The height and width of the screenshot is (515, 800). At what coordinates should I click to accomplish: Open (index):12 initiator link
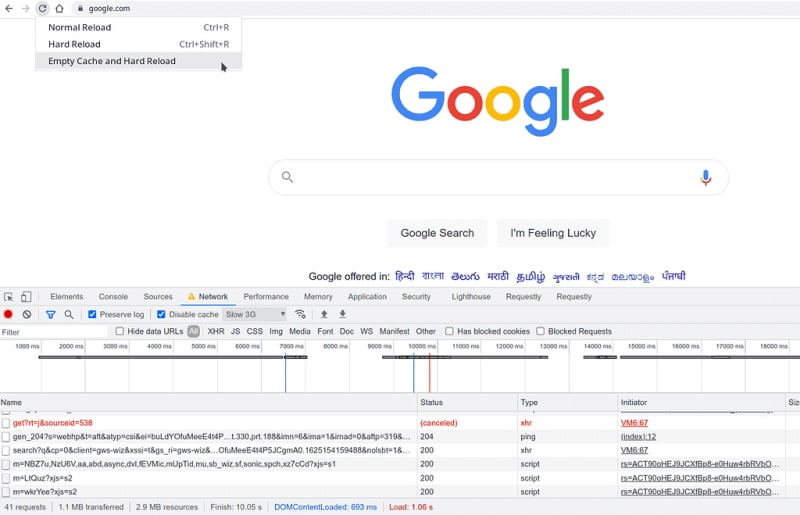tap(638, 437)
